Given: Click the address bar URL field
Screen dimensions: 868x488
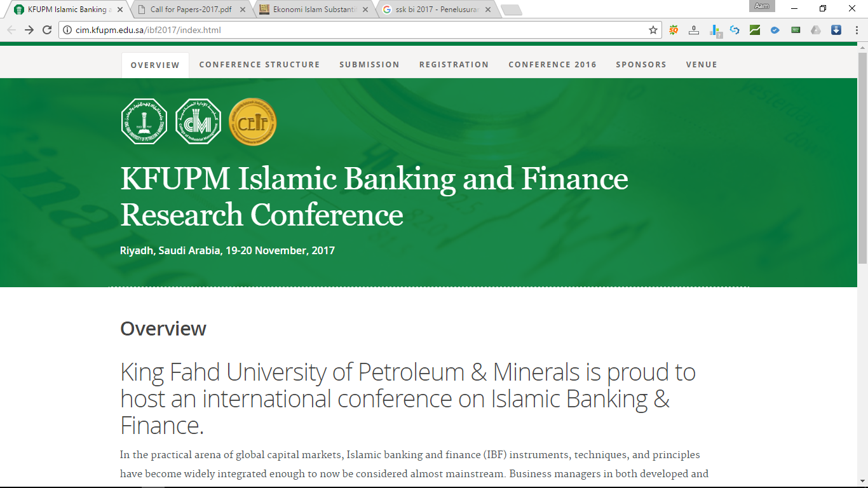Looking at the screenshot, I should pos(359,30).
